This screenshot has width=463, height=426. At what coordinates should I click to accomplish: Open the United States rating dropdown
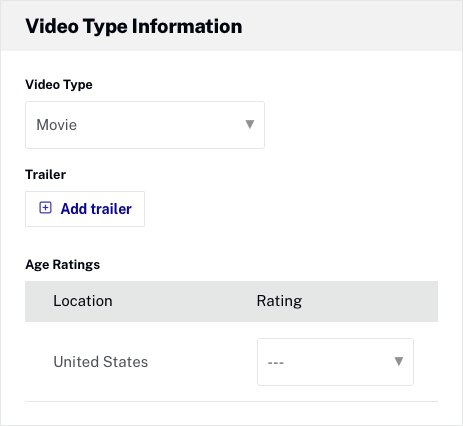[335, 362]
